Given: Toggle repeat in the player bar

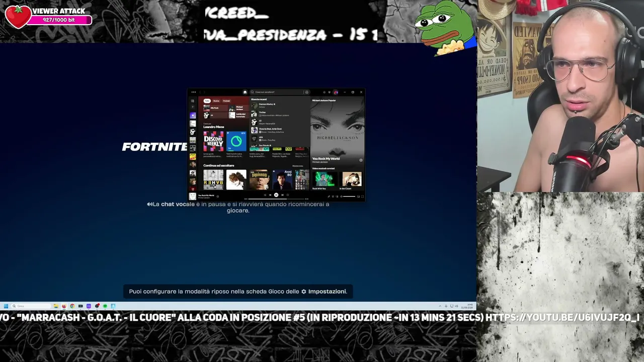Looking at the screenshot, I should click(287, 195).
